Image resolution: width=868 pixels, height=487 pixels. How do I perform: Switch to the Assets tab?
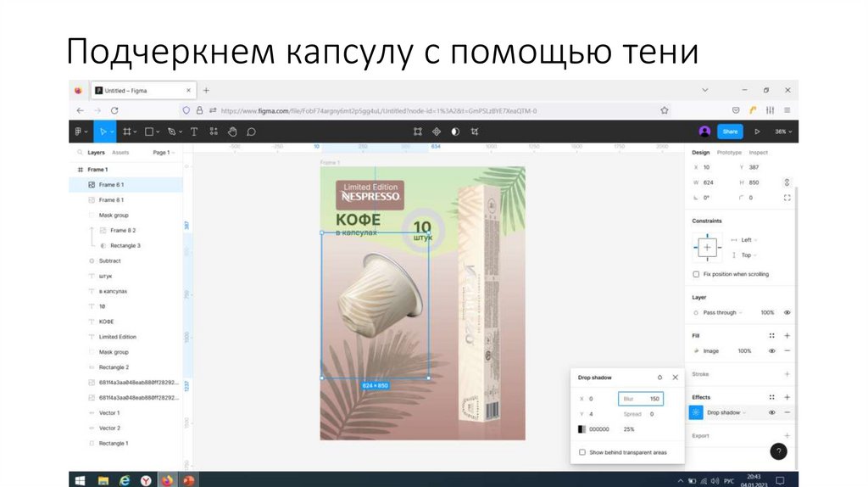(x=120, y=153)
